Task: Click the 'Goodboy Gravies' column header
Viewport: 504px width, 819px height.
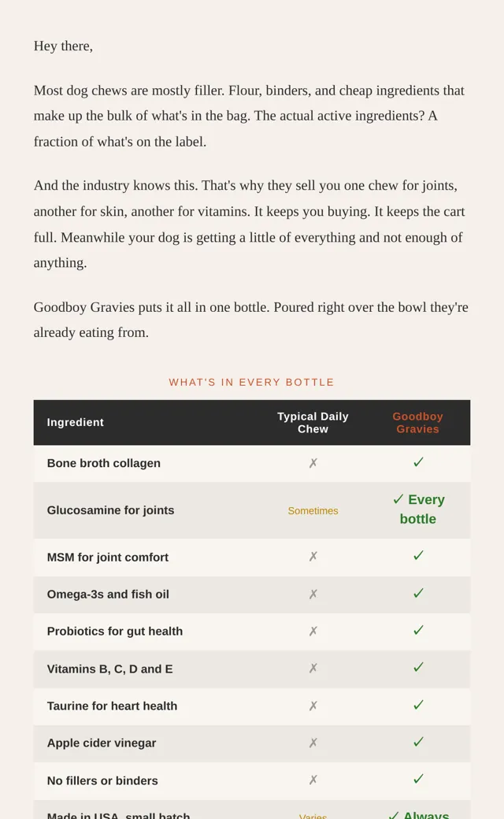Action: click(x=418, y=423)
